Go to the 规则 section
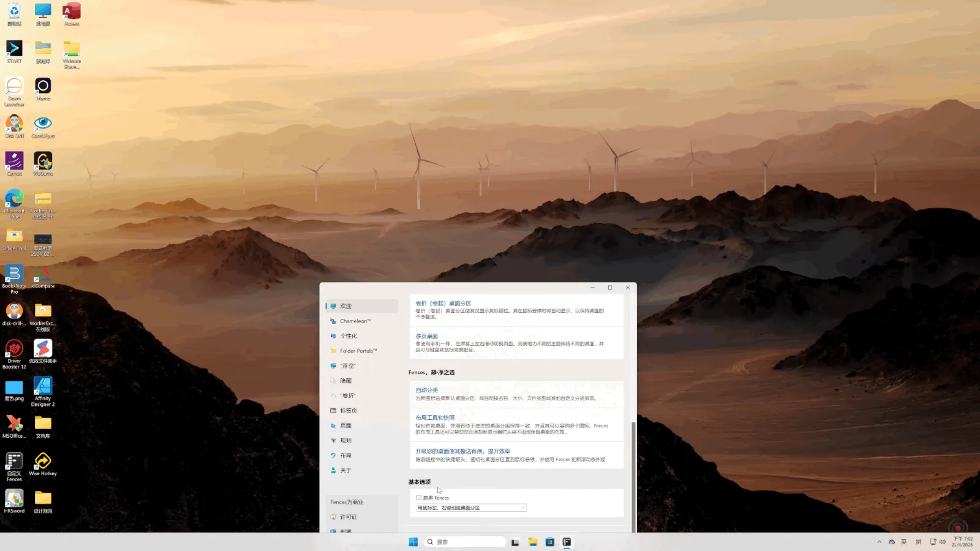The width and height of the screenshot is (980, 551). pos(345,441)
